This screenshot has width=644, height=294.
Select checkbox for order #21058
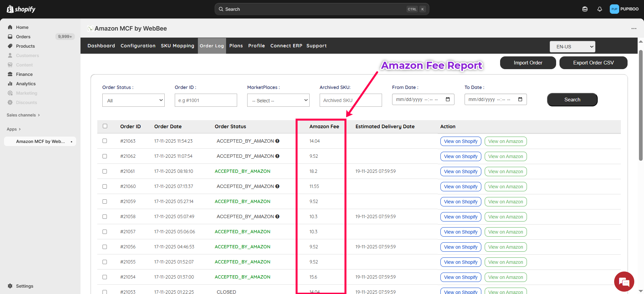[x=105, y=216]
